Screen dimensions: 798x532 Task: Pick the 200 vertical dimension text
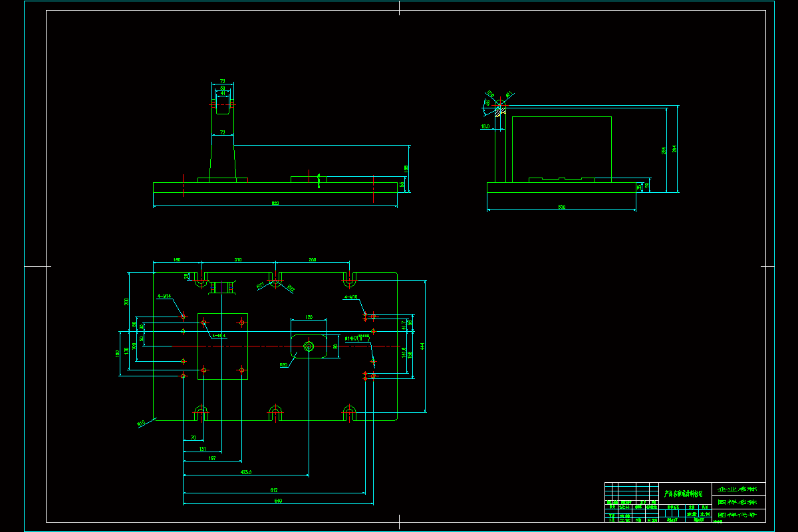(127, 301)
